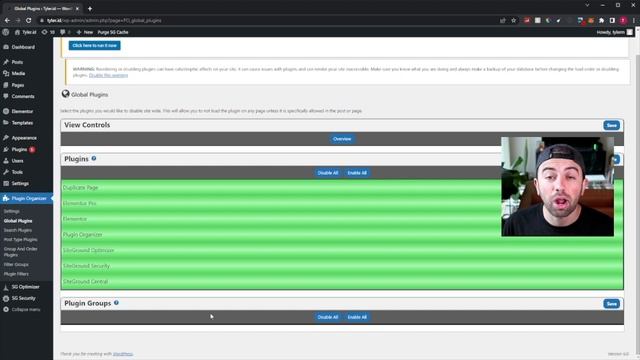Click the Appearance paintbrush icon

coord(6,138)
